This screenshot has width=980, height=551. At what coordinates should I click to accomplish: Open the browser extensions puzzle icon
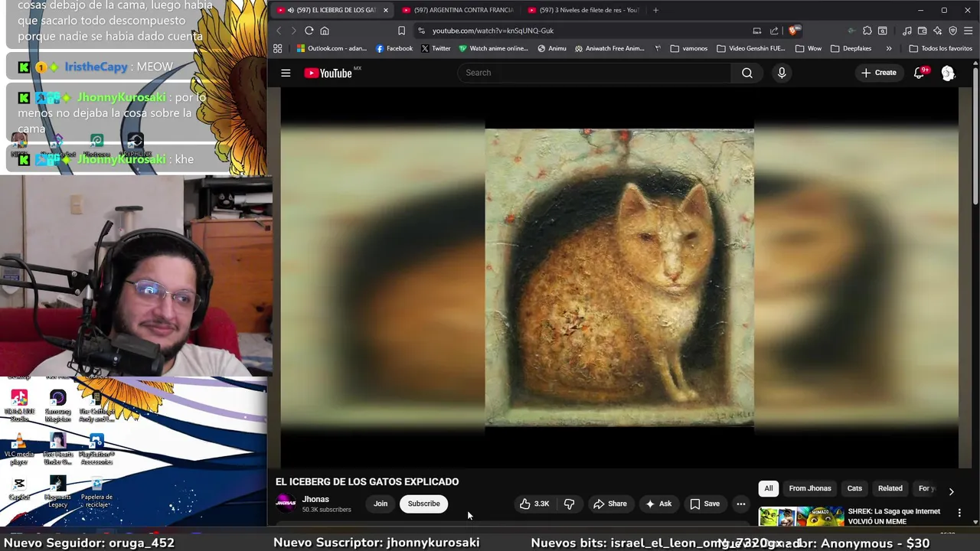tap(867, 31)
